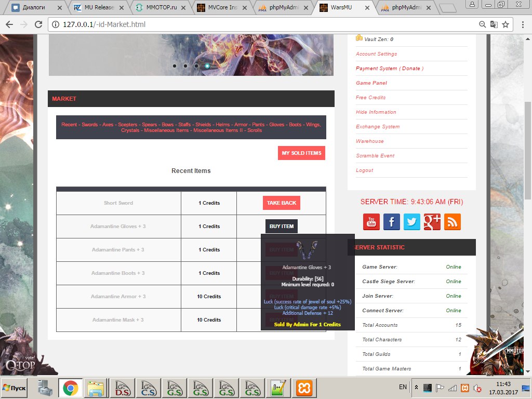Open the Exchange System link
Viewport: 532px width, 399px height.
(378, 127)
